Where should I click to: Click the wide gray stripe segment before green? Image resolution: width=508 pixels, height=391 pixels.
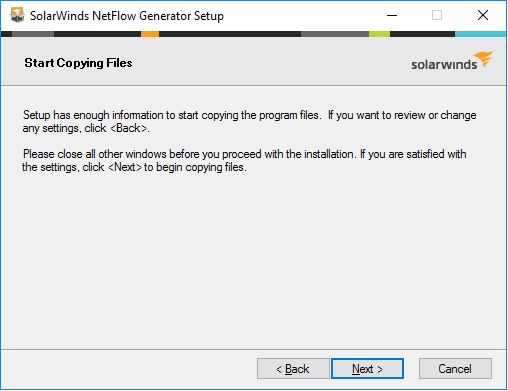[335, 34]
